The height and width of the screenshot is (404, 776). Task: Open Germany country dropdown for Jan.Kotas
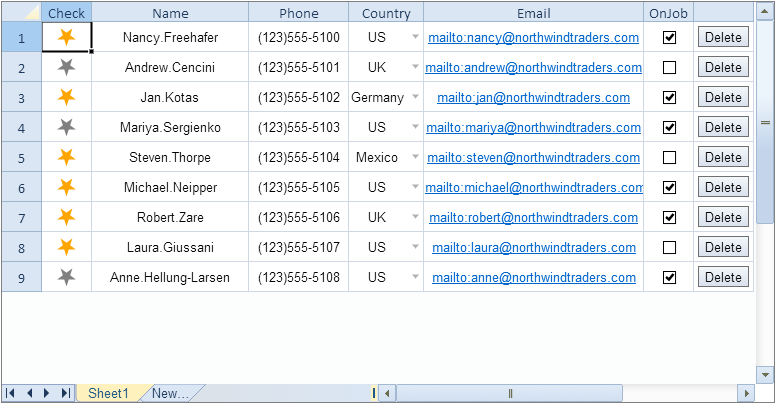[x=415, y=97]
